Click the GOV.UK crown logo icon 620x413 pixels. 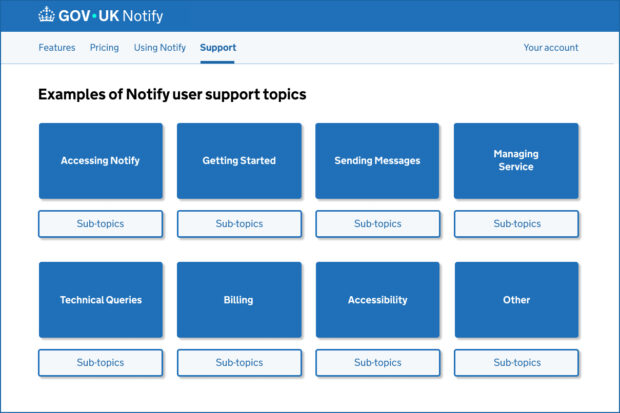(46, 15)
